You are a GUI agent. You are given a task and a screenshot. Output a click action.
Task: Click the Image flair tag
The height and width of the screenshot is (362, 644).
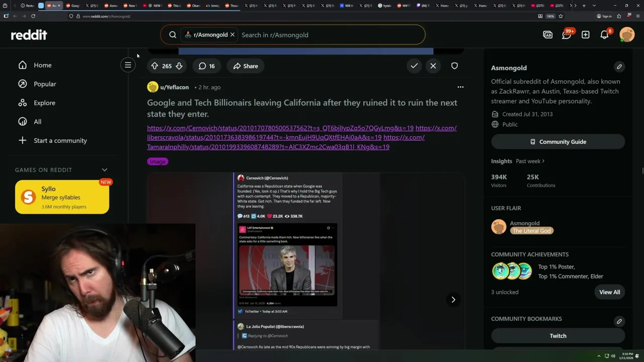coord(157,161)
